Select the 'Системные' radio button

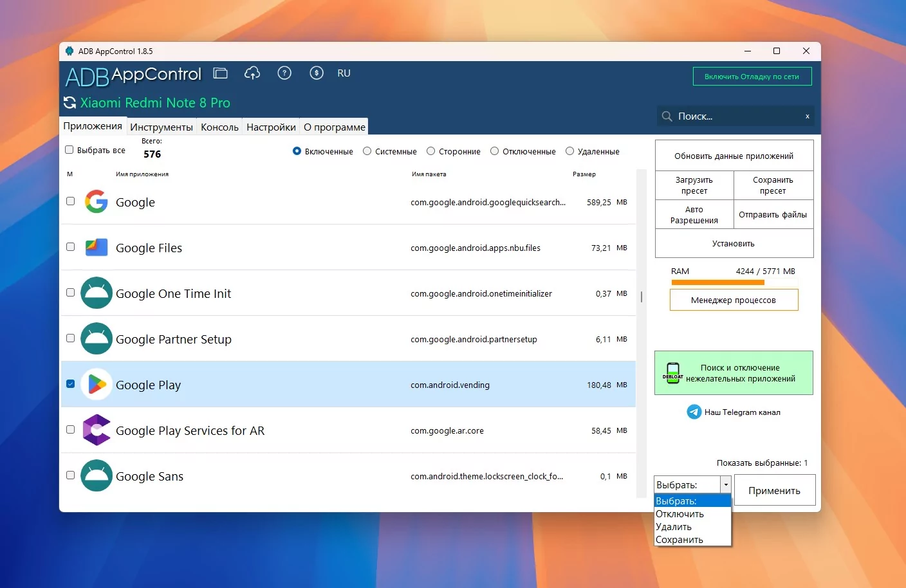point(367,151)
